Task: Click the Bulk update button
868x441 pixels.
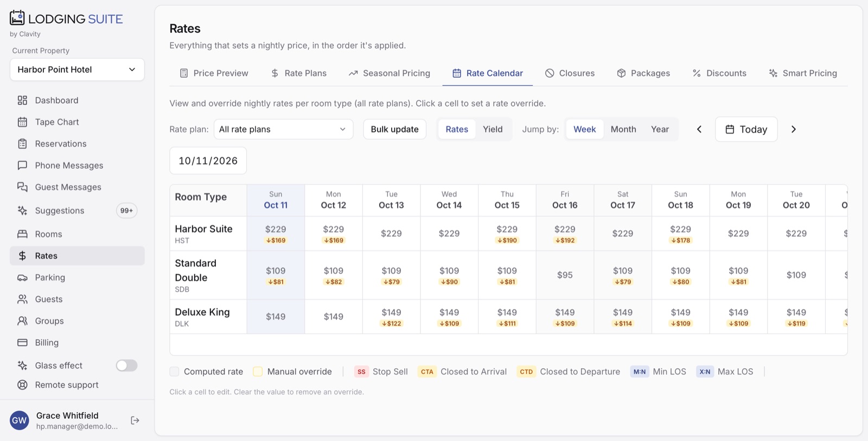Action: pos(394,129)
